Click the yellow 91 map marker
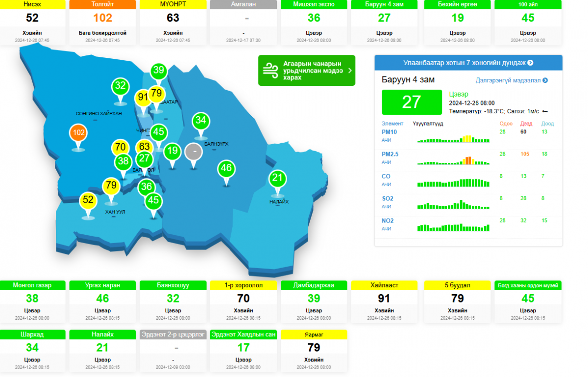The height and width of the screenshot is (377, 588). tap(143, 98)
